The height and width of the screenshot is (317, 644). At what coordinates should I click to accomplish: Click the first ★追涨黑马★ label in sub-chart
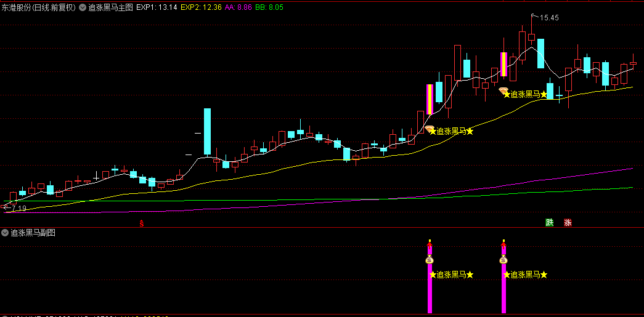(451, 275)
